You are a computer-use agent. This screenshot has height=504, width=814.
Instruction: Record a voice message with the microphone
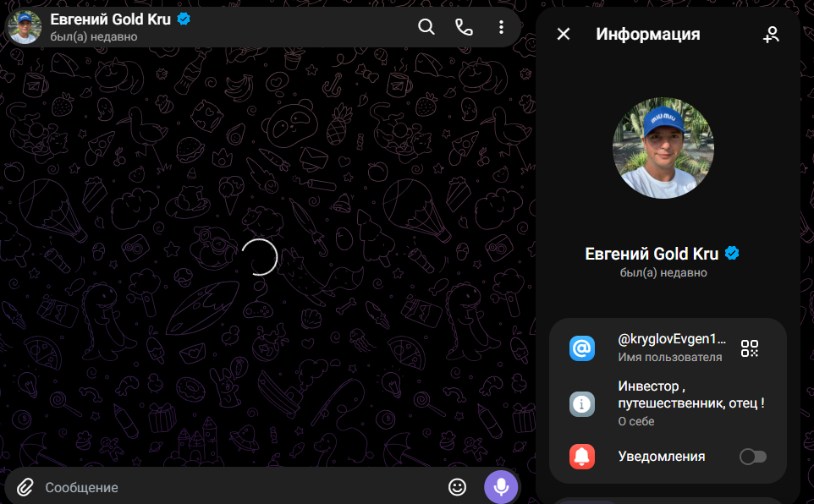501,487
